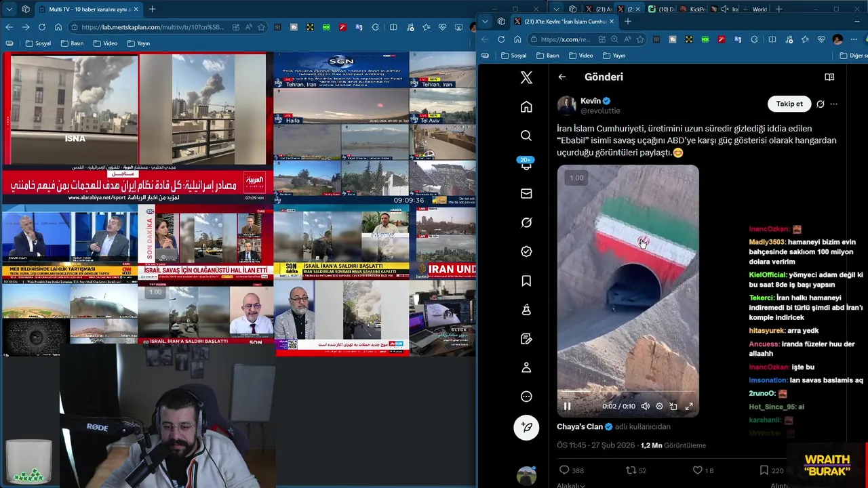Open Grok in X sidebar
The height and width of the screenshot is (488, 868).
(x=526, y=222)
